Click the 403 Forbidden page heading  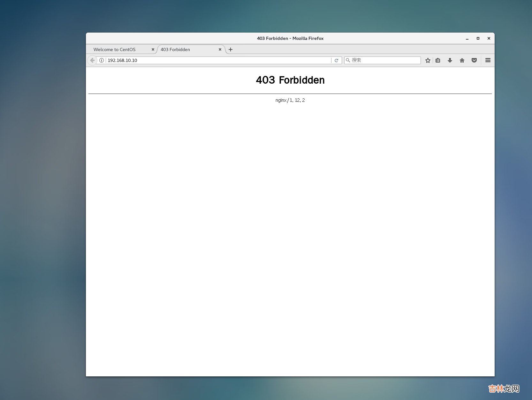290,80
